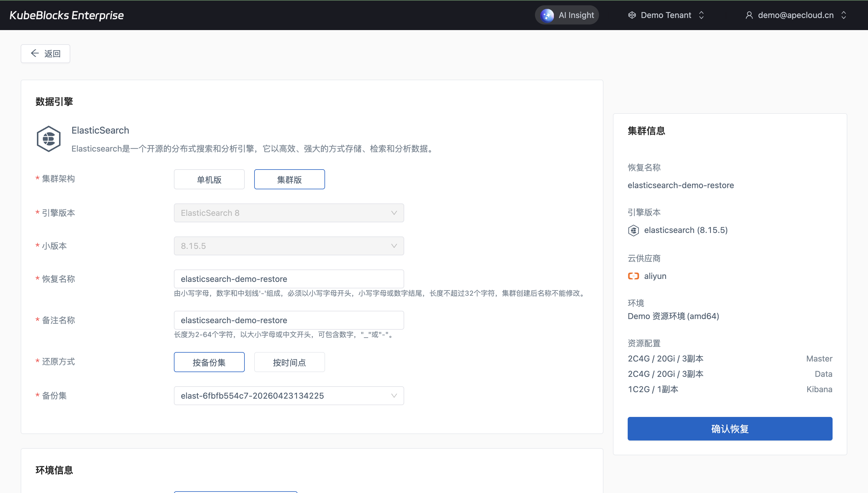Click the large ElasticSearch engine logo
This screenshot has width=868, height=493.
[x=49, y=139]
